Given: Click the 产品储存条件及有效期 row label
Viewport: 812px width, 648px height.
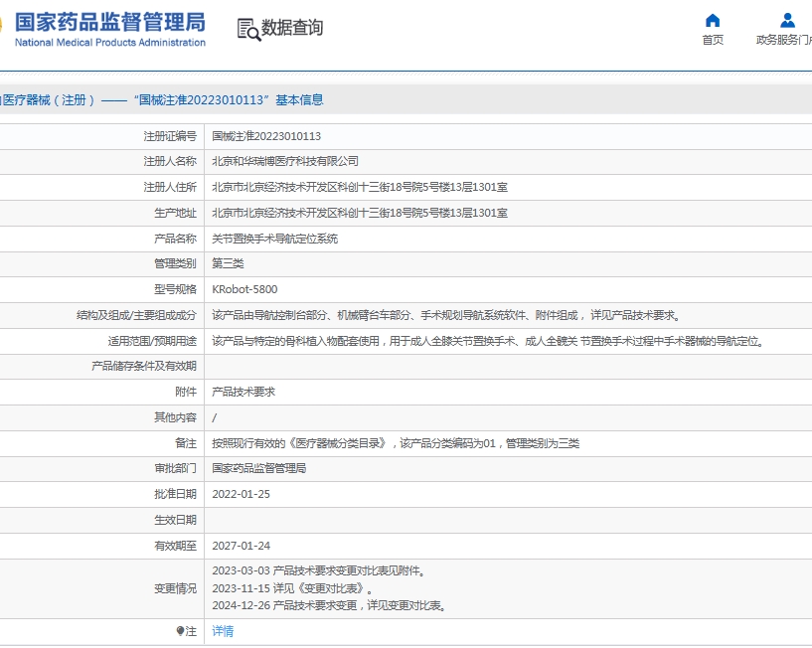Looking at the screenshot, I should click(144, 366).
